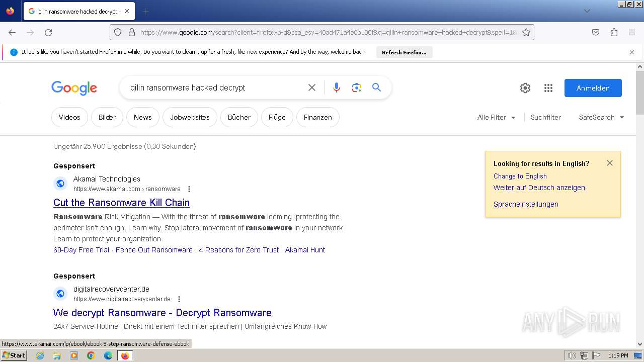Launch Chrome from taskbar

91,355
